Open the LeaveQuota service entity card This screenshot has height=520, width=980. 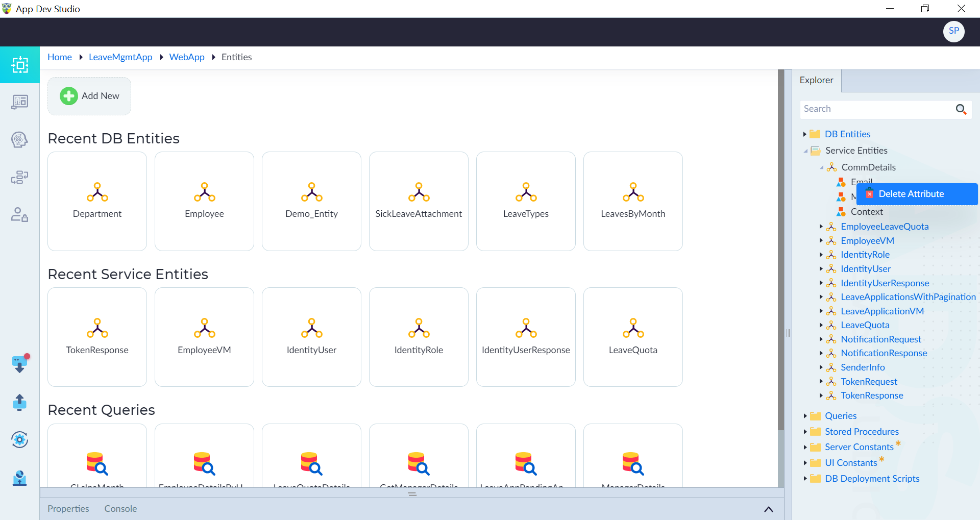[633, 337]
